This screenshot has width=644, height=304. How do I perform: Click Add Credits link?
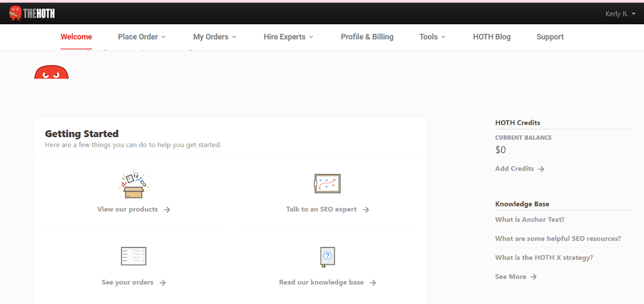pos(515,169)
